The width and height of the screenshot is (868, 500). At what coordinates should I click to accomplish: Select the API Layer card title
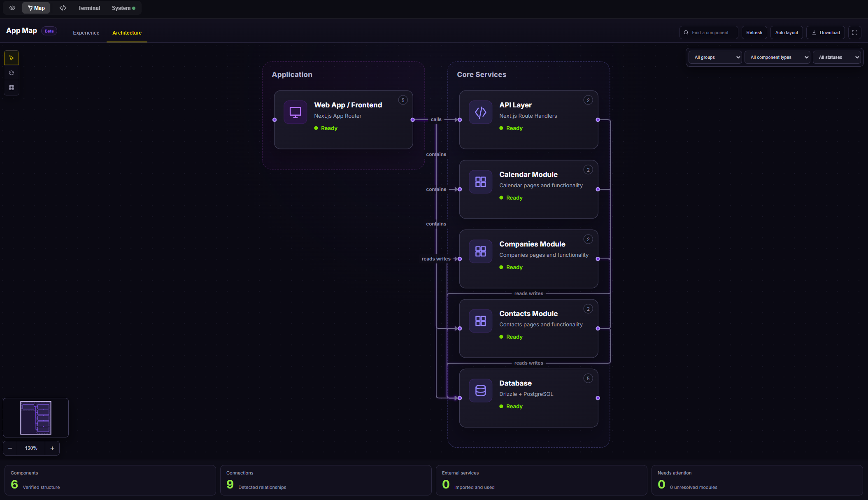[515, 105]
